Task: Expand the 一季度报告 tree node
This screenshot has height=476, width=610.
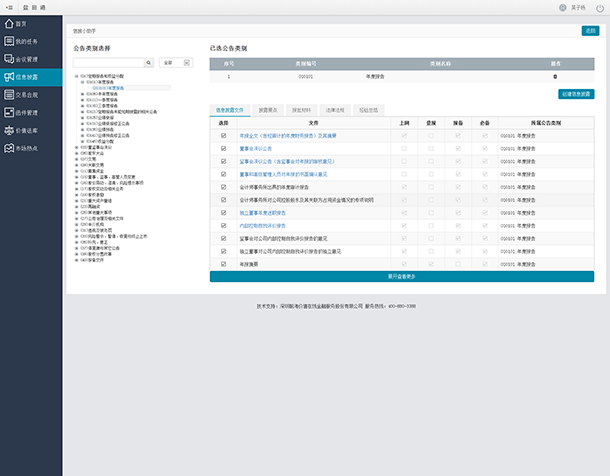Action: click(x=82, y=100)
